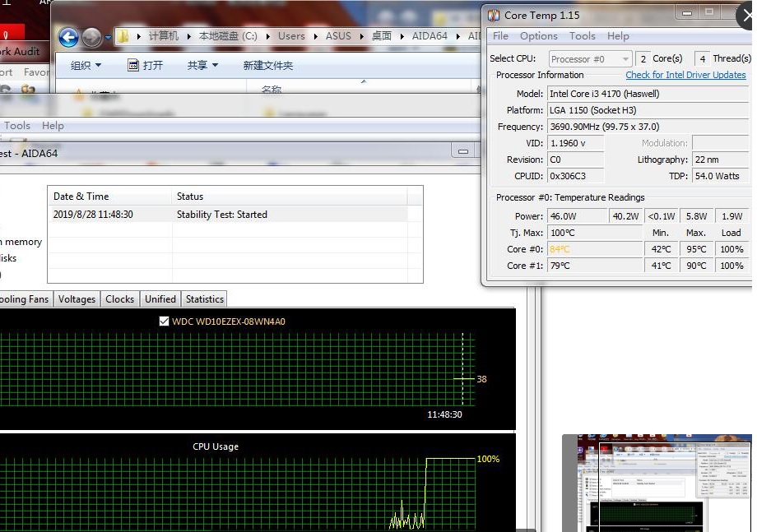Click the round close X overlay button
This screenshot has height=532, width=757.
[x=747, y=16]
